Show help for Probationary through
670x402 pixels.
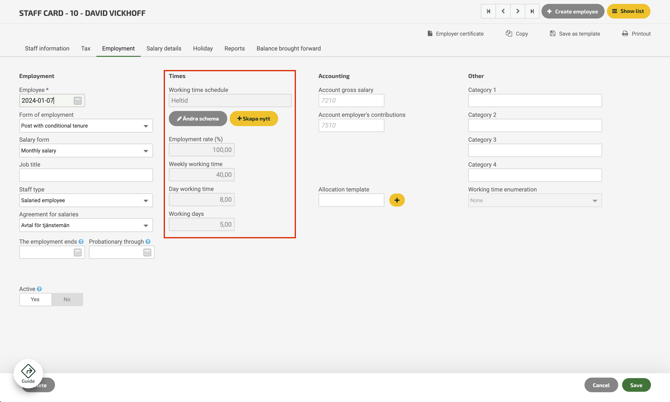pos(148,242)
